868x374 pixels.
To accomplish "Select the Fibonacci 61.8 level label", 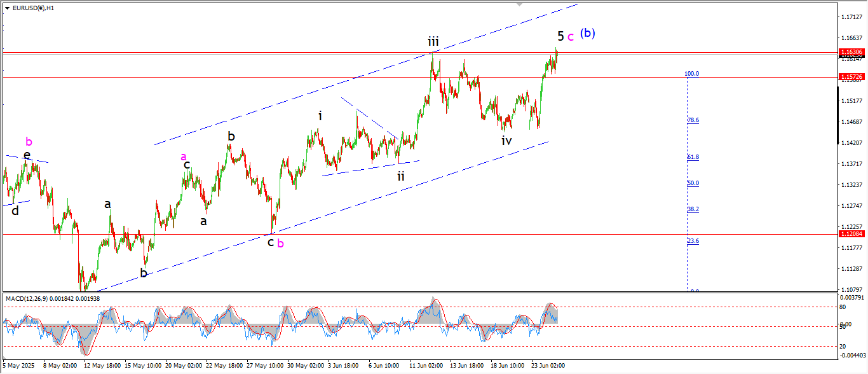I will click(693, 157).
